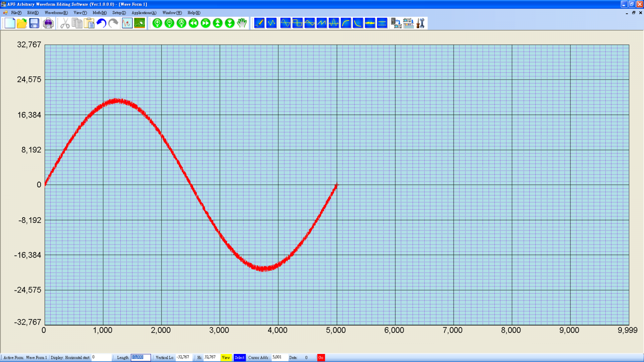Screen dimensions: 644x362
Task: Click the Undo arrow icon
Action: (101, 23)
